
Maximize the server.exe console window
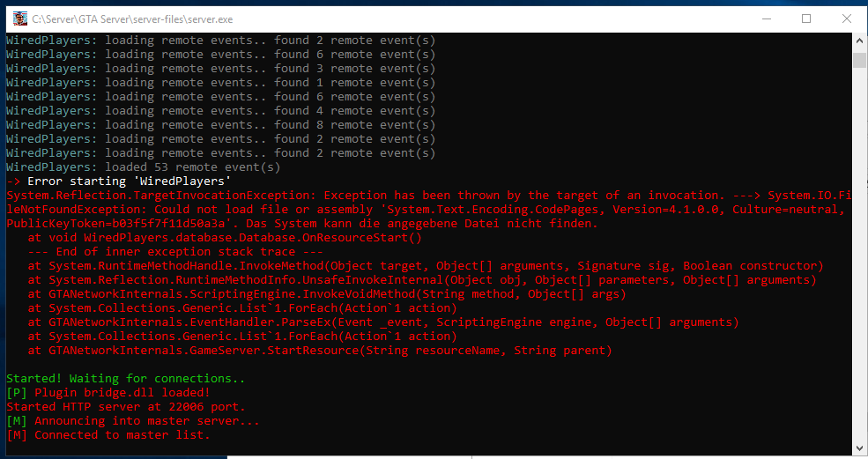tap(805, 18)
